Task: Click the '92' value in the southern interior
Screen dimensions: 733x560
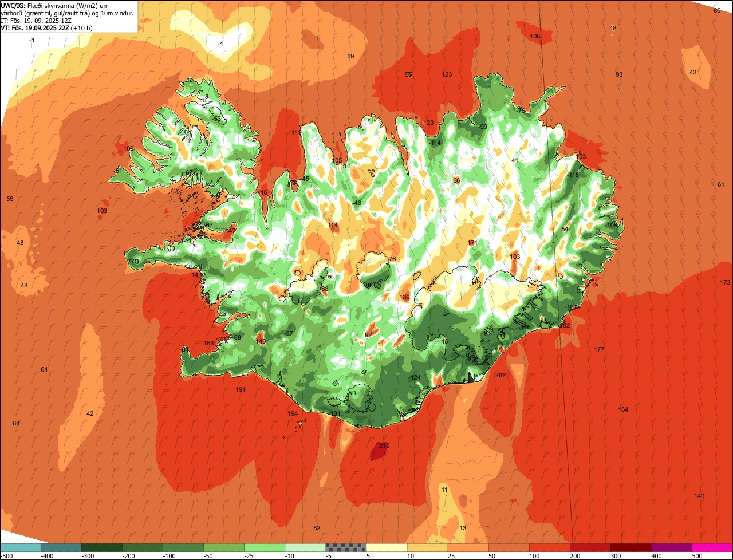Action: 368,335
